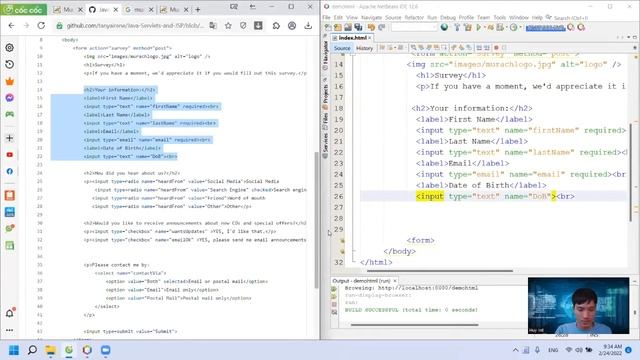Open the three-dots sidebar overflow menu
Image resolution: width=640 pixels, height=360 pixels.
click(9, 330)
